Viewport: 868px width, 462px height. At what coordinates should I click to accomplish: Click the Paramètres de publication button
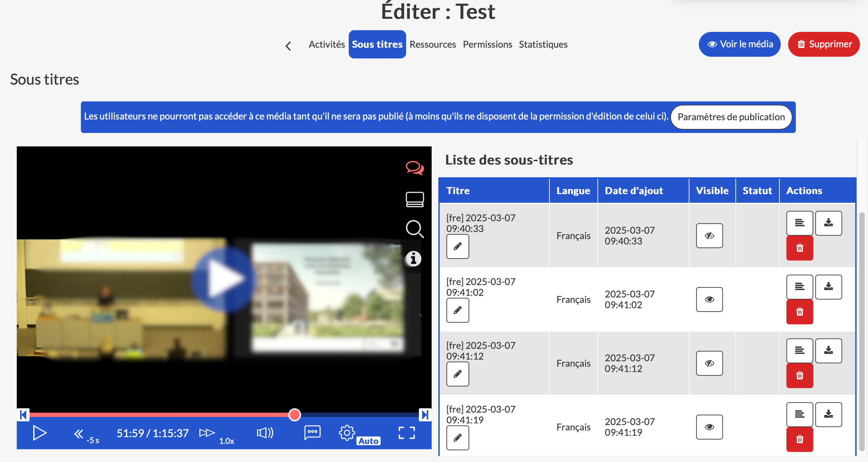tap(731, 117)
